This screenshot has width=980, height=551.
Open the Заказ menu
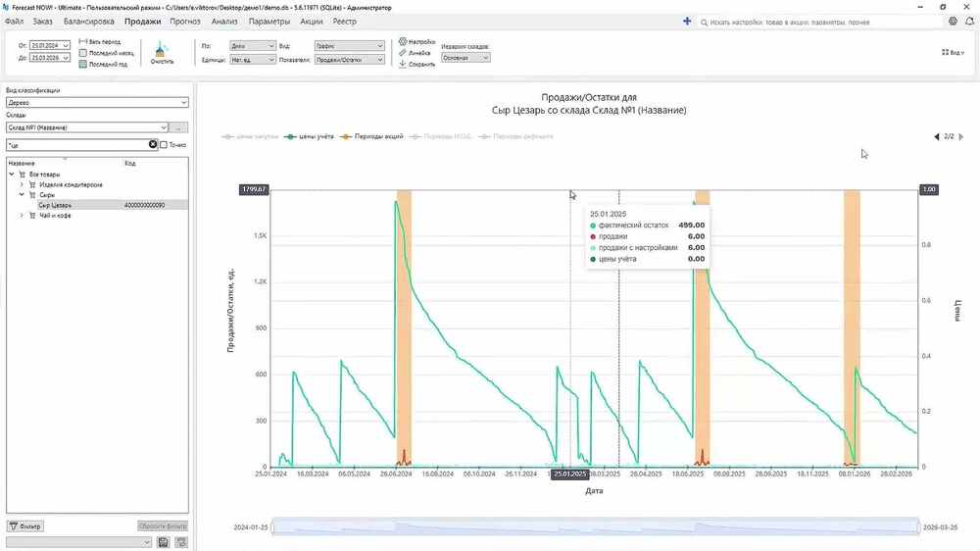point(42,22)
